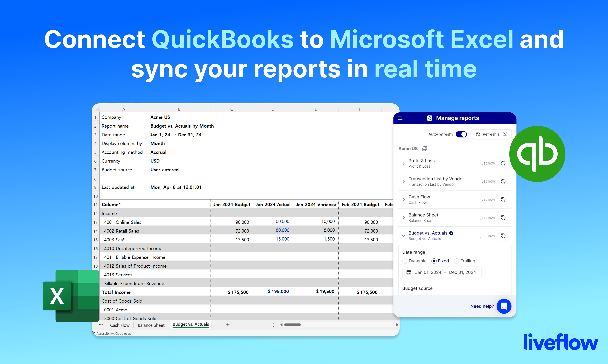Toggle the Auto-refresh switch
This screenshot has height=364, width=608.
pyautogui.click(x=461, y=134)
